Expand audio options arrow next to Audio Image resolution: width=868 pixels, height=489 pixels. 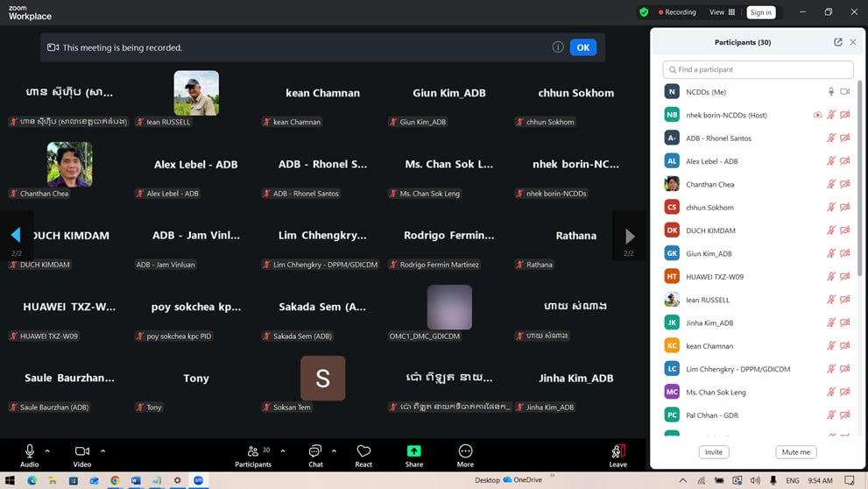click(47, 451)
